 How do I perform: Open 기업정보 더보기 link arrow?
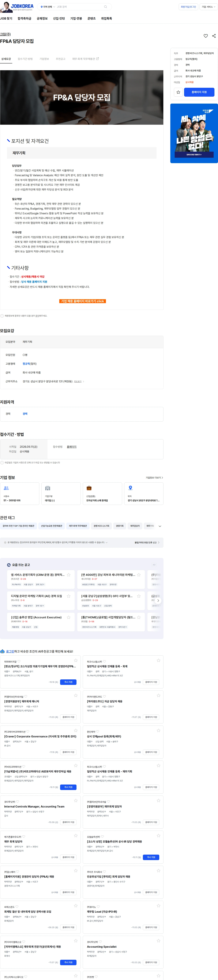[x=154, y=477]
